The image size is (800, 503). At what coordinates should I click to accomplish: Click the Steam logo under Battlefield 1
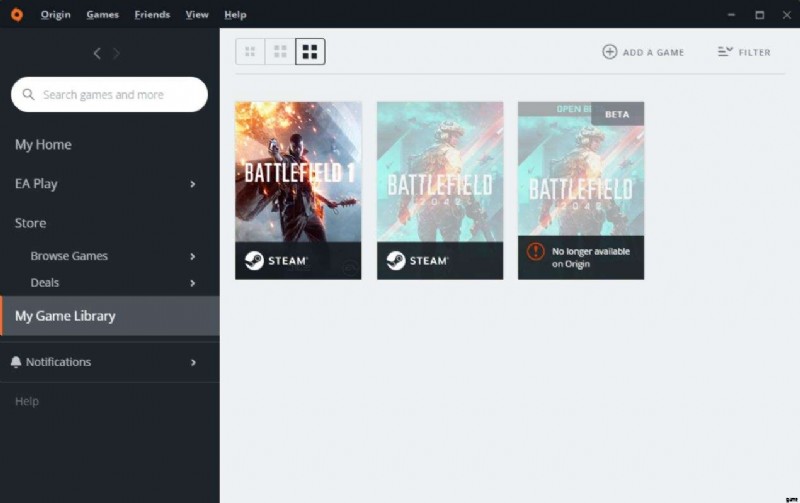[x=254, y=260]
